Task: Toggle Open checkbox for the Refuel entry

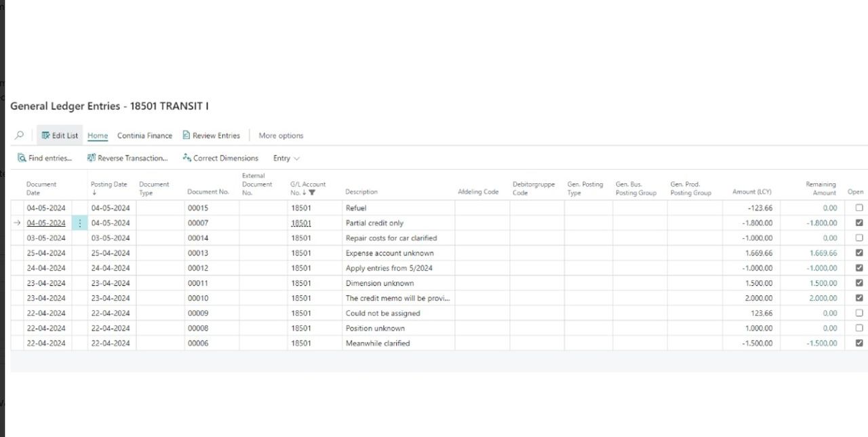Action: 859,208
